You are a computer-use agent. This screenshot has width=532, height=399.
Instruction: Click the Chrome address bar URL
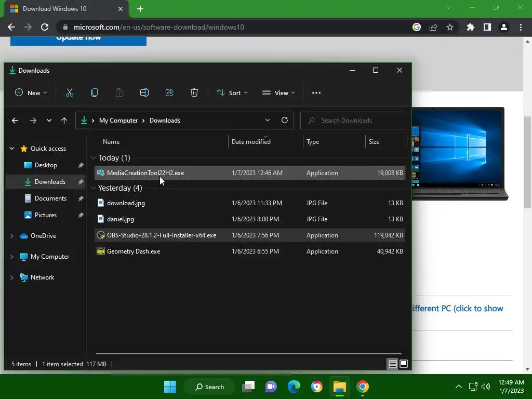159,27
